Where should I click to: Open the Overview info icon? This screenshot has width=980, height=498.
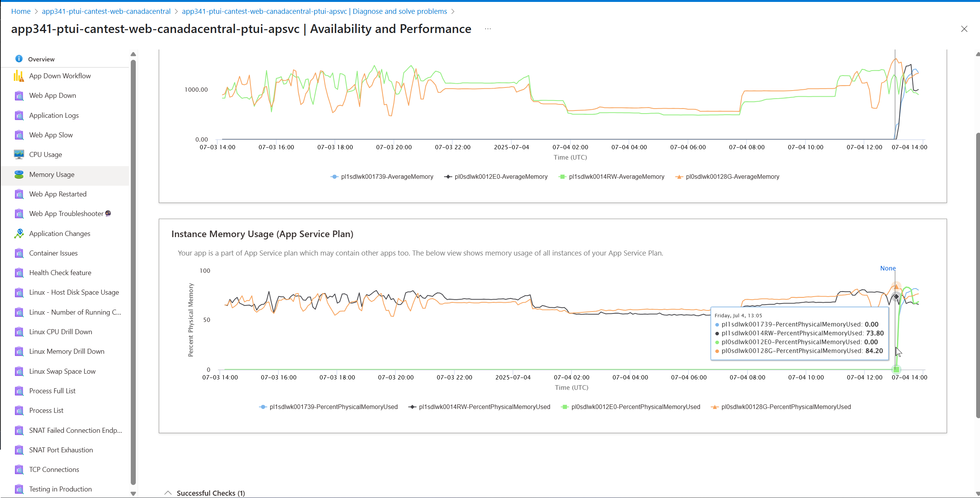19,59
